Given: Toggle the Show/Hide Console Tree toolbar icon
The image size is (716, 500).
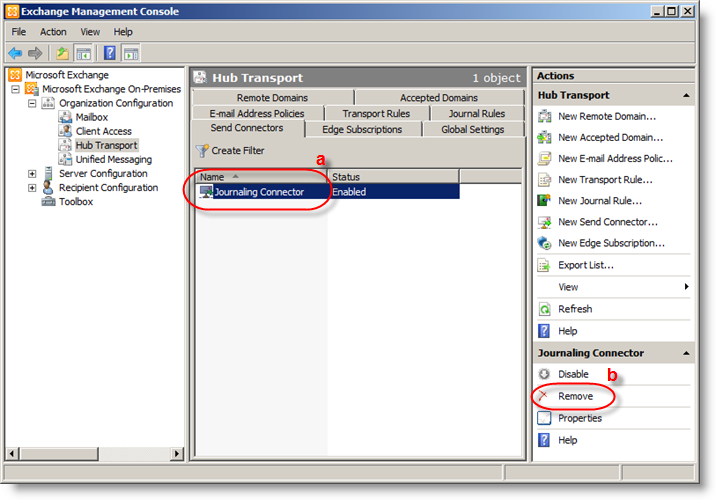Looking at the screenshot, I should [x=83, y=53].
